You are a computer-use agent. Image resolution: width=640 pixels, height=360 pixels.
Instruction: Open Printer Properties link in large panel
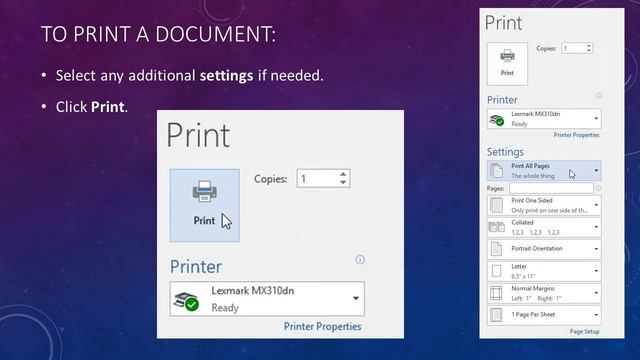coord(322,327)
